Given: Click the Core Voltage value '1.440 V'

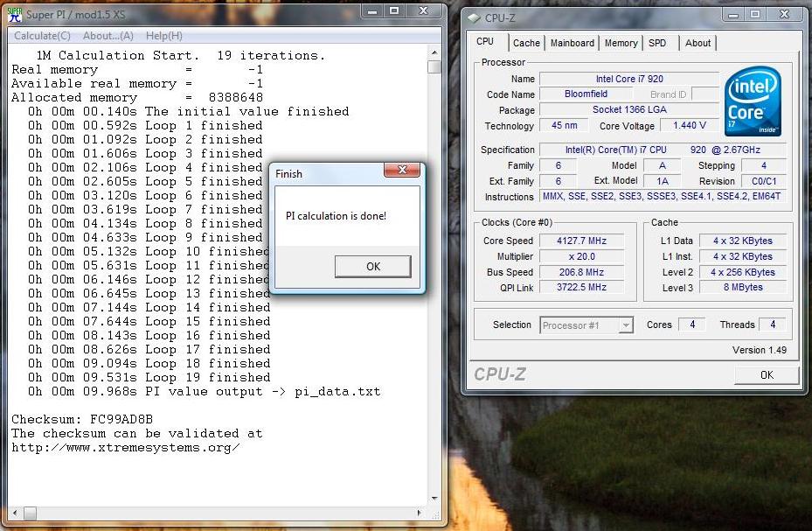Looking at the screenshot, I should [690, 125].
